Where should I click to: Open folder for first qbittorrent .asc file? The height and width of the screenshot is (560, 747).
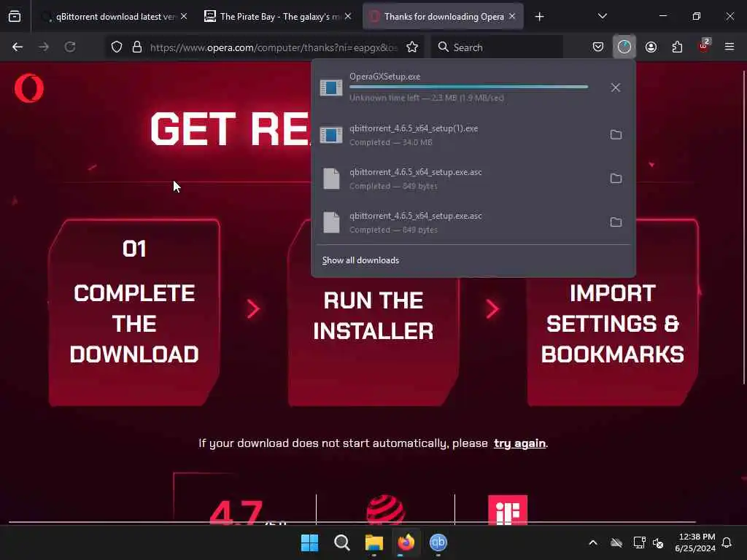click(616, 179)
